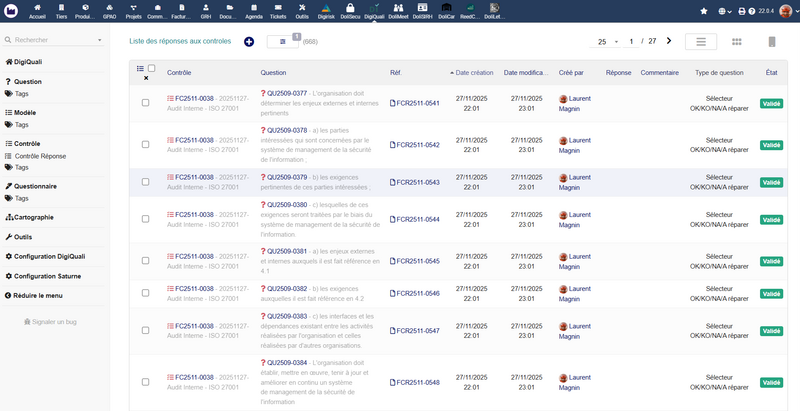Image resolution: width=800 pixels, height=411 pixels.
Task: Open Question in the left menu
Action: point(28,82)
